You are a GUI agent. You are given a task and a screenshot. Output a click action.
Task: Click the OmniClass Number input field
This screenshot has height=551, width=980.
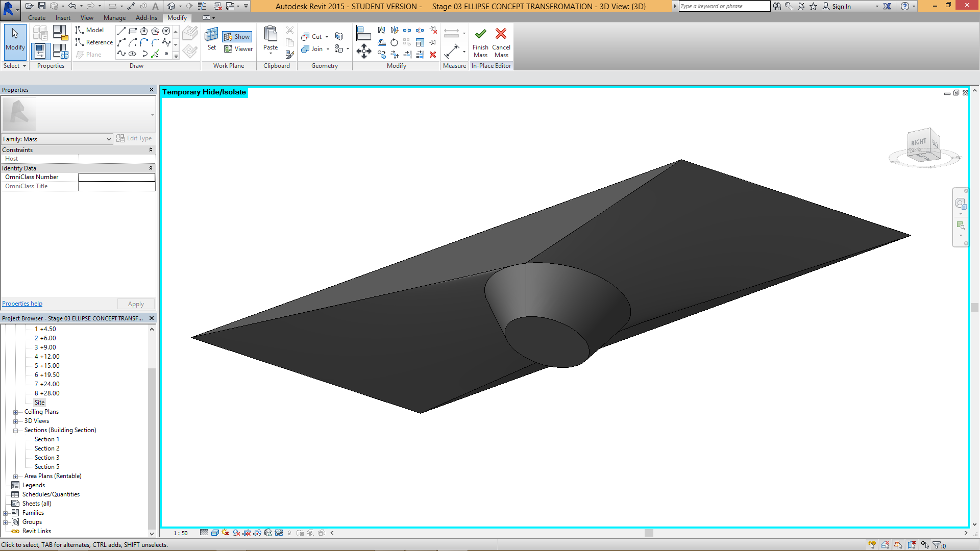click(x=116, y=177)
